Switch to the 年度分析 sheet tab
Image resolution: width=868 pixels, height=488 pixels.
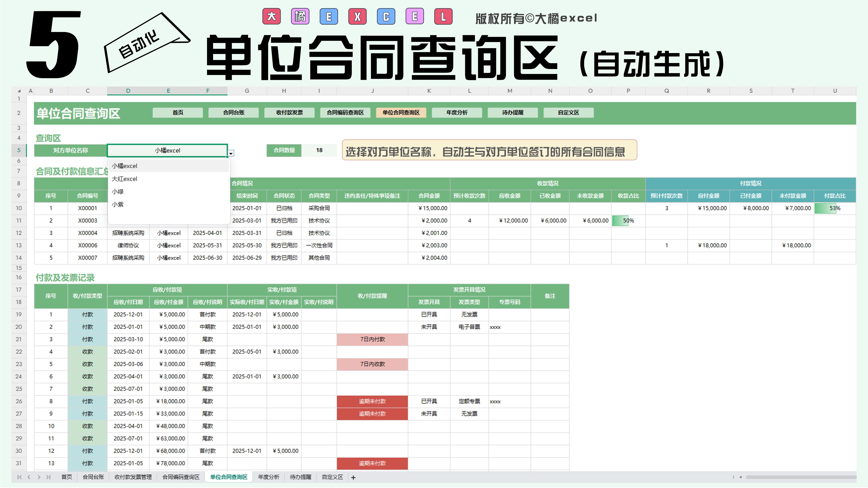[x=268, y=477]
